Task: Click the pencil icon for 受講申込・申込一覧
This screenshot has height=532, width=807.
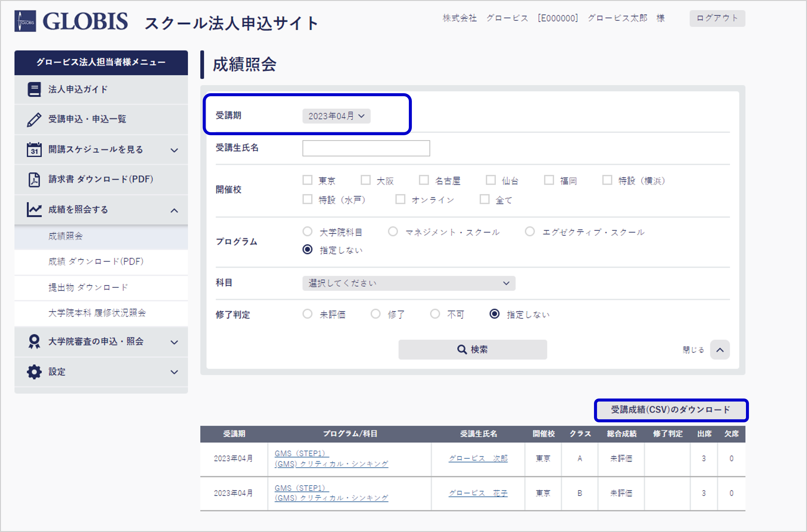Action: (34, 119)
